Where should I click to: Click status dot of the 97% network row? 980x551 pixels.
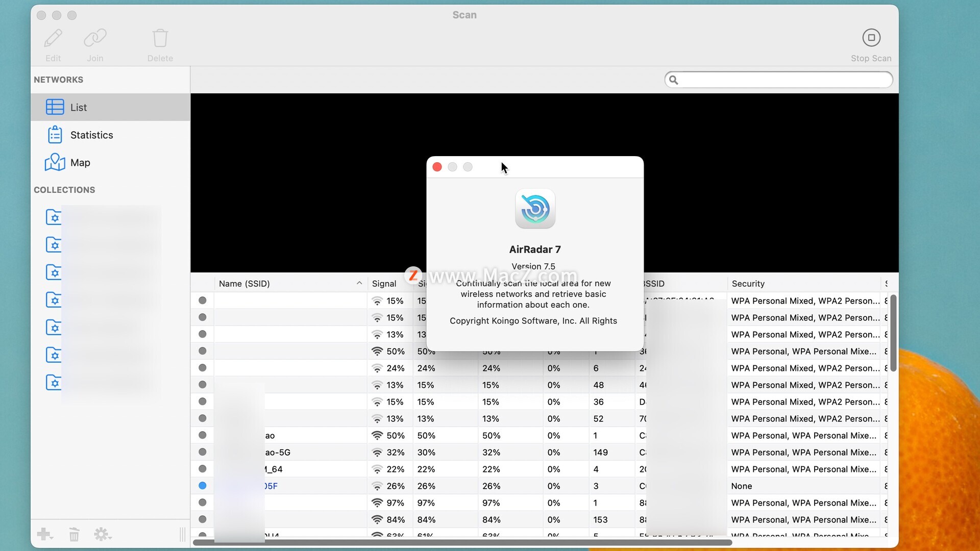[x=203, y=503]
